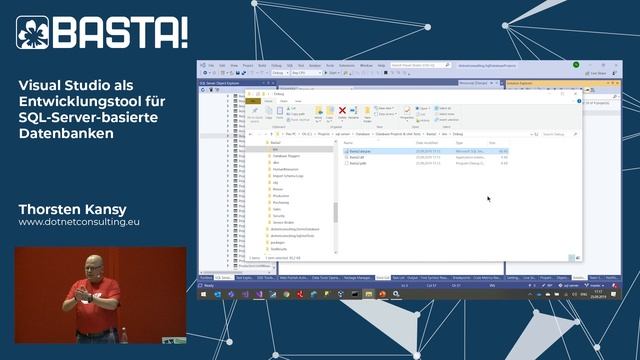Screen dimensions: 640x360
Task: Open Debug configuration dropdown in Visual Studio toolbar
Action: (280, 73)
